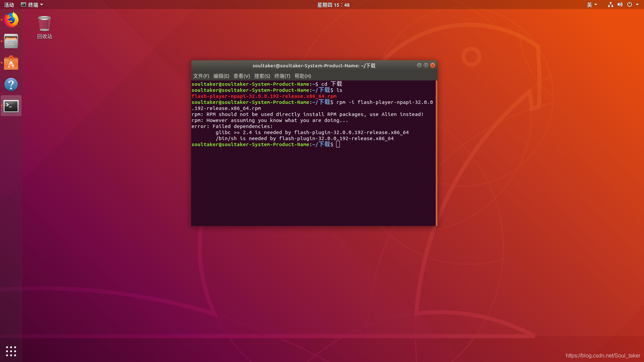This screenshot has height=362, width=644.
Task: Open the 帮助(H) menu in terminal
Action: coord(303,76)
